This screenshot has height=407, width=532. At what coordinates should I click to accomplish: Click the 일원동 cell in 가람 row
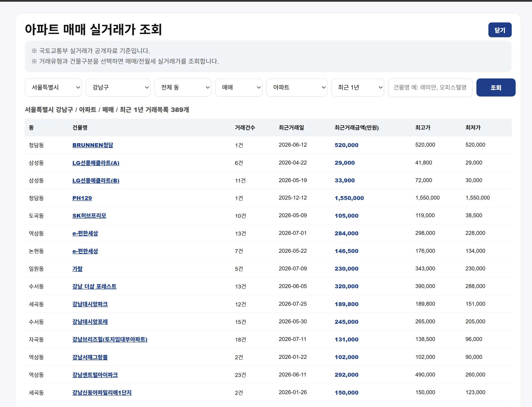(36, 269)
